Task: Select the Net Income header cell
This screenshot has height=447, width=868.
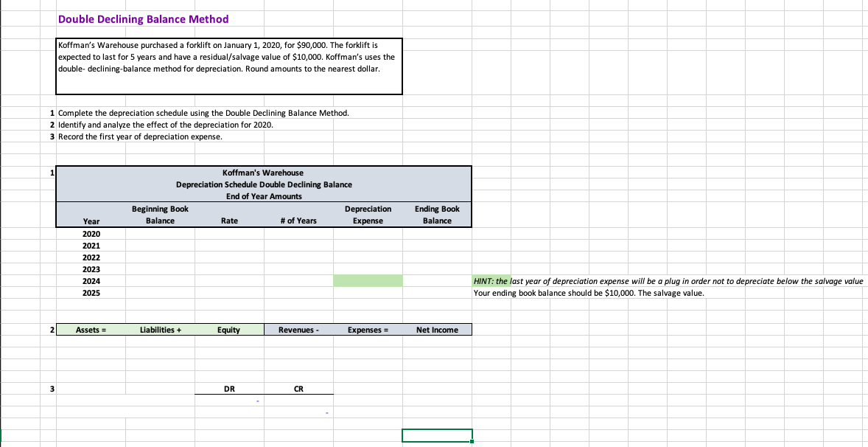Action: 436,330
